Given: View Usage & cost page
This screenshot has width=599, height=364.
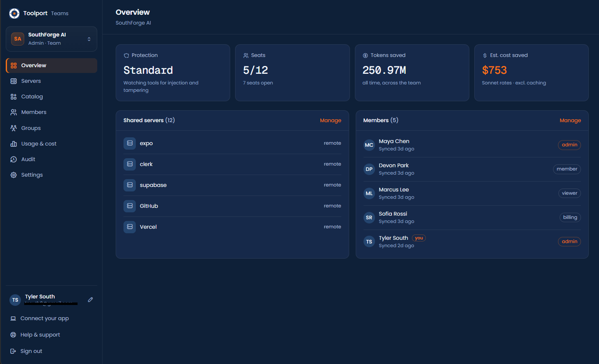Looking at the screenshot, I should click(x=51, y=144).
